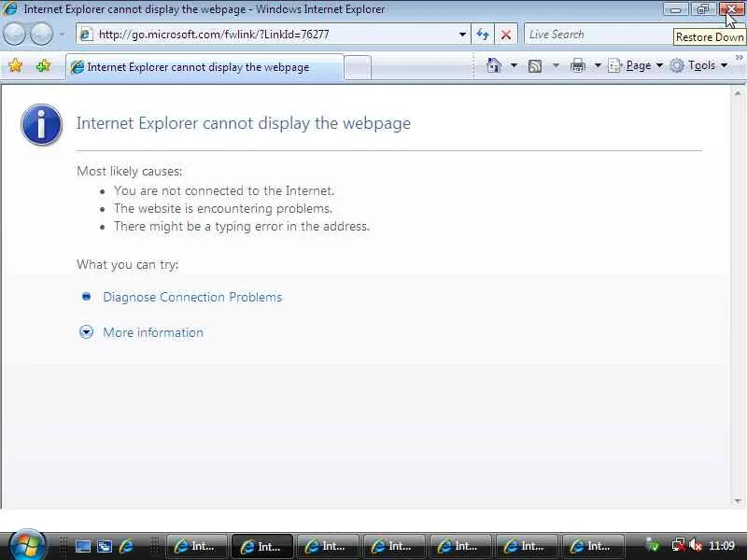Click the More information link text
The height and width of the screenshot is (560, 747).
click(x=153, y=332)
